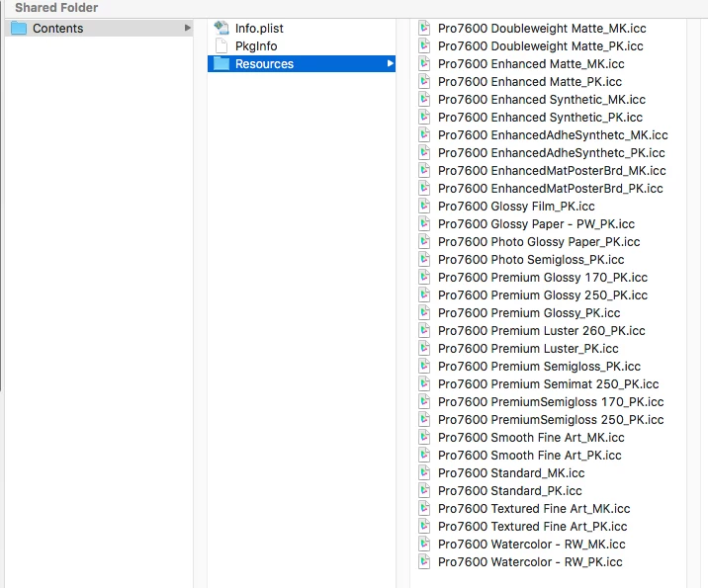Click icon of Pro7600 Premium Semigloss_PK.icc
Screen dimensions: 708x588
(424, 366)
